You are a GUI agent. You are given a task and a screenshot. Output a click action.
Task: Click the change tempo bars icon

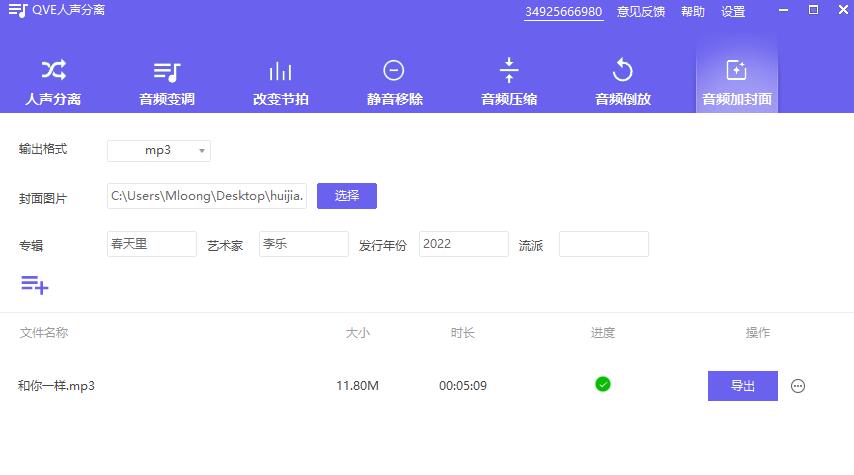tap(280, 71)
